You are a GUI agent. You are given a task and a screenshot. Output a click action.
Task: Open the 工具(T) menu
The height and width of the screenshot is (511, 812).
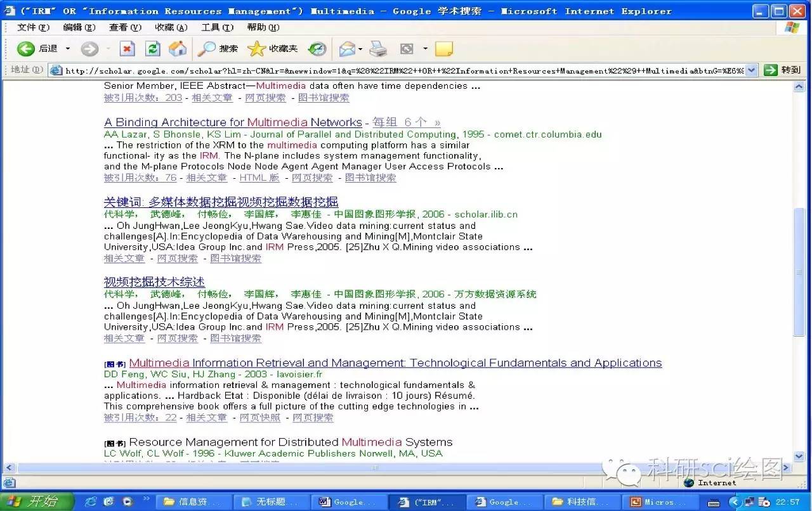click(x=218, y=27)
